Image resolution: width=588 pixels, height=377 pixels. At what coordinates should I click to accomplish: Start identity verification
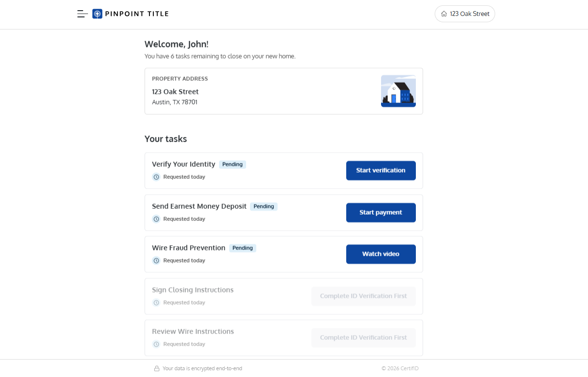click(381, 171)
